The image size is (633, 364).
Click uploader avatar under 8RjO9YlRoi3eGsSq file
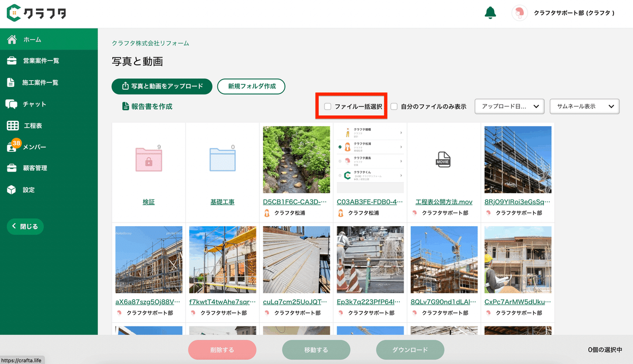pos(488,213)
